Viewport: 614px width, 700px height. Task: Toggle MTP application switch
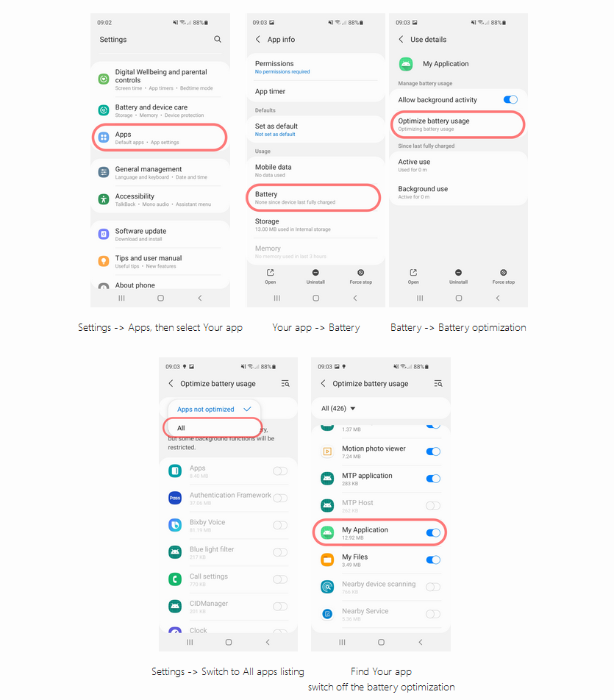pos(433,479)
